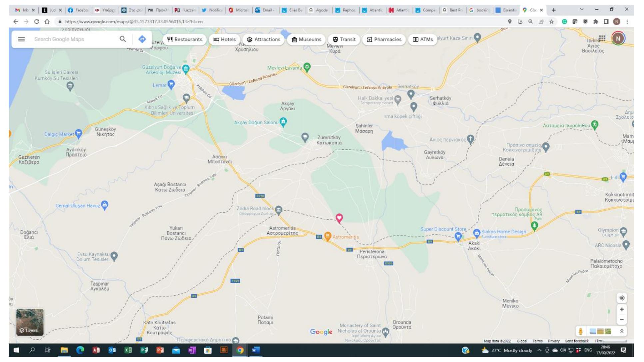The height and width of the screenshot is (362, 644).
Task: Select the Pharmacies category chip
Action: 384,39
